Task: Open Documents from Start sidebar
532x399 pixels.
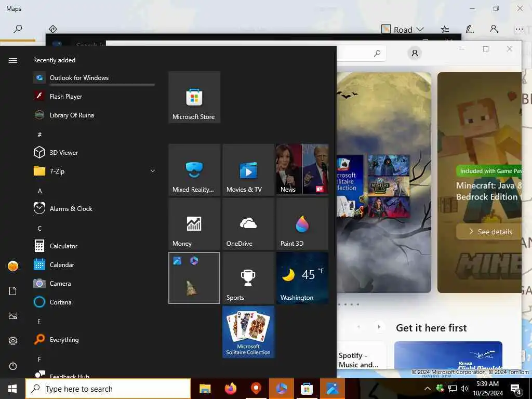Action: click(x=13, y=291)
